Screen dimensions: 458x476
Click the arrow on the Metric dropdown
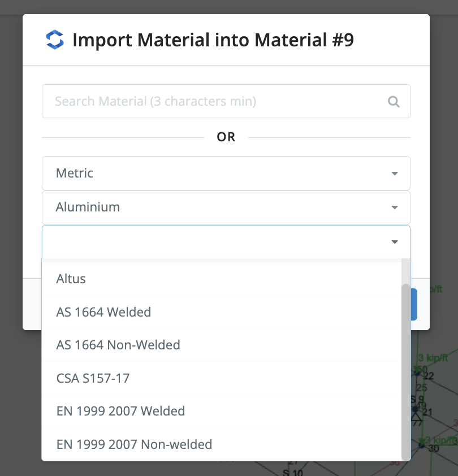395,174
